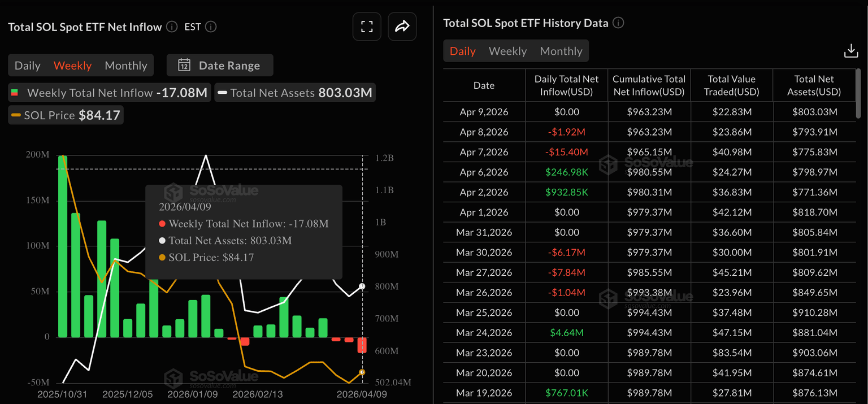Toggle Total Net Assets line visibility
The width and height of the screenshot is (868, 404).
295,93
